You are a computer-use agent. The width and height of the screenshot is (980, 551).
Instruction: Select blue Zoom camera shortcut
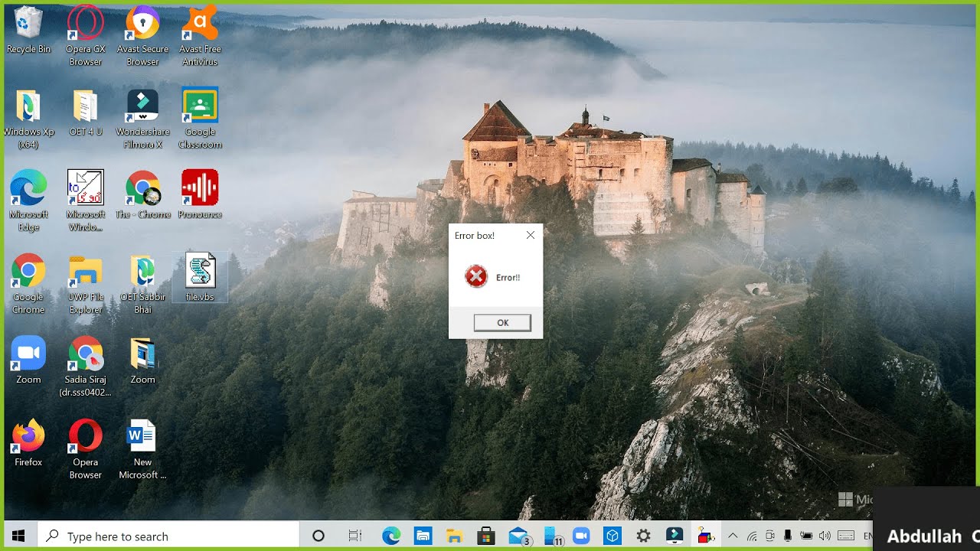click(28, 360)
